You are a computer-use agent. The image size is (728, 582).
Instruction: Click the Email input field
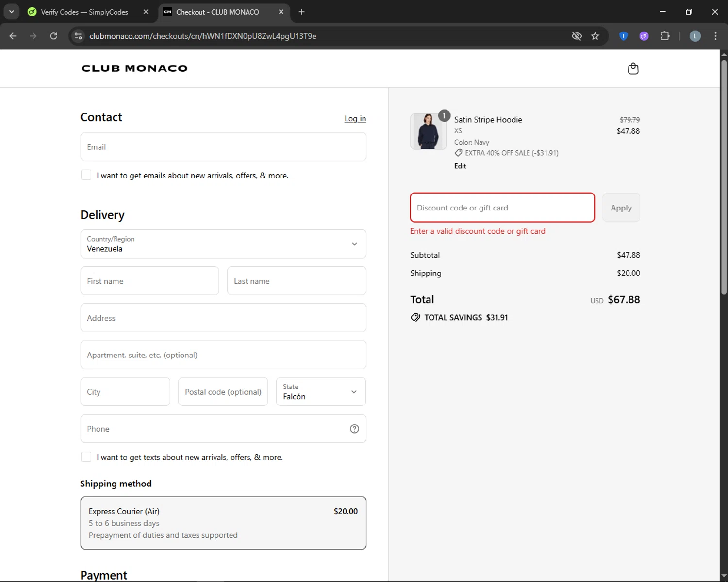tap(223, 147)
